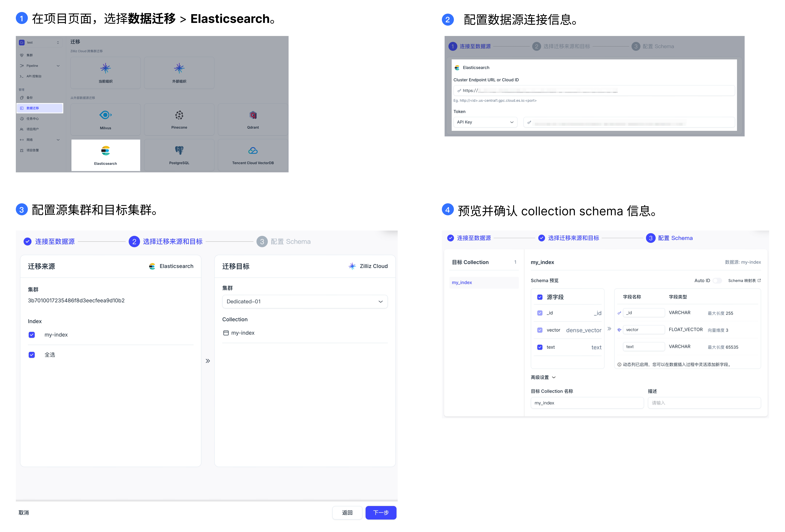This screenshot has width=785, height=532.
Task: Select the PostgreSQL elephant logo
Action: [179, 150]
